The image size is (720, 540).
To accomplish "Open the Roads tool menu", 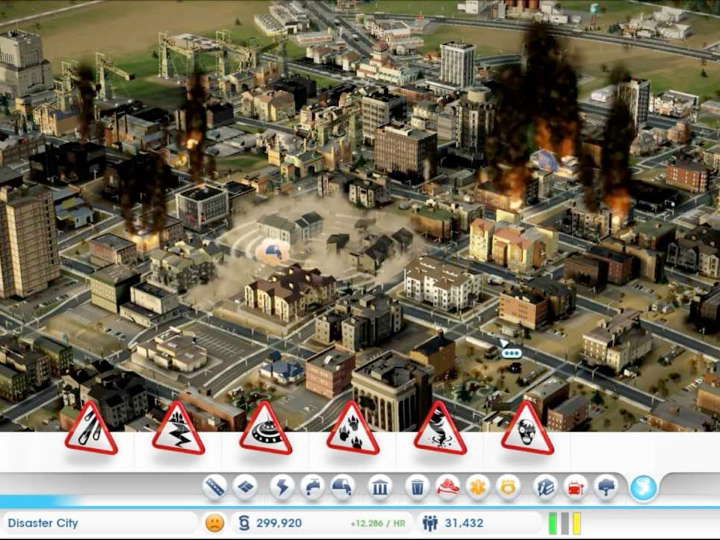I will pos(215,487).
